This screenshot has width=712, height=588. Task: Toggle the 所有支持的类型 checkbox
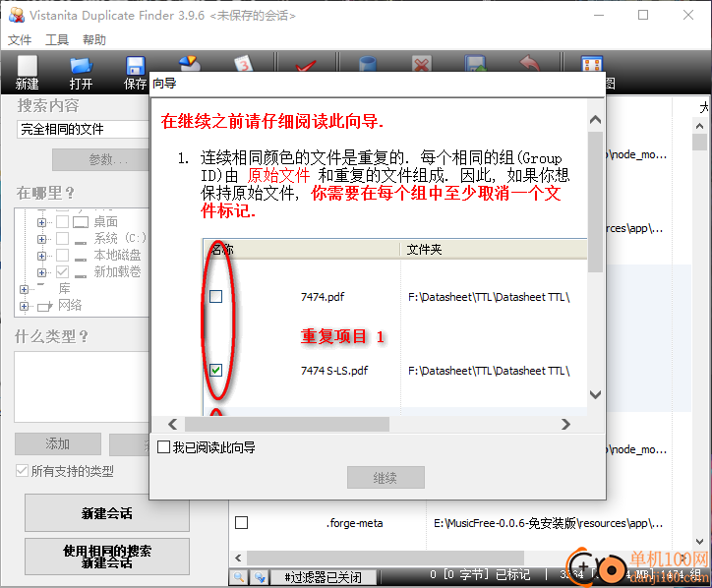click(x=22, y=470)
